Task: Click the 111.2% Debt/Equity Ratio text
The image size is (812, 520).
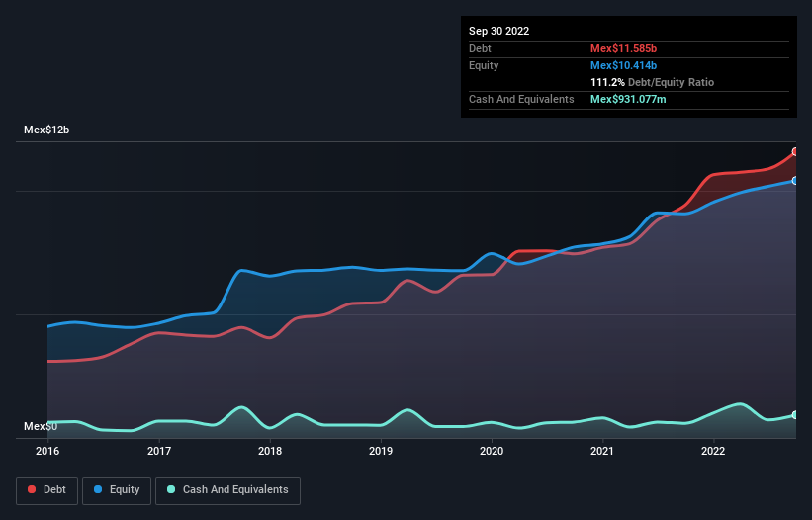Action: (652, 82)
